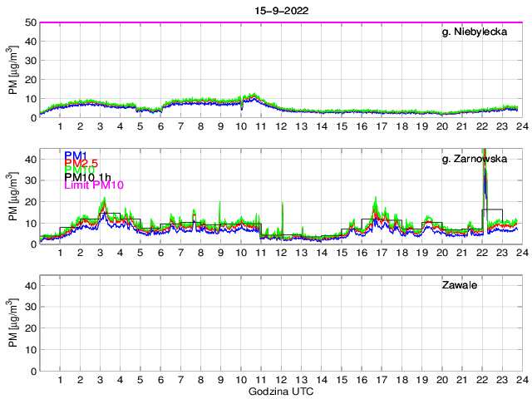Image resolution: width=532 pixels, height=399 pixels.
Task: Click the 50 value on top plot's y-axis
Action: tap(30, 22)
